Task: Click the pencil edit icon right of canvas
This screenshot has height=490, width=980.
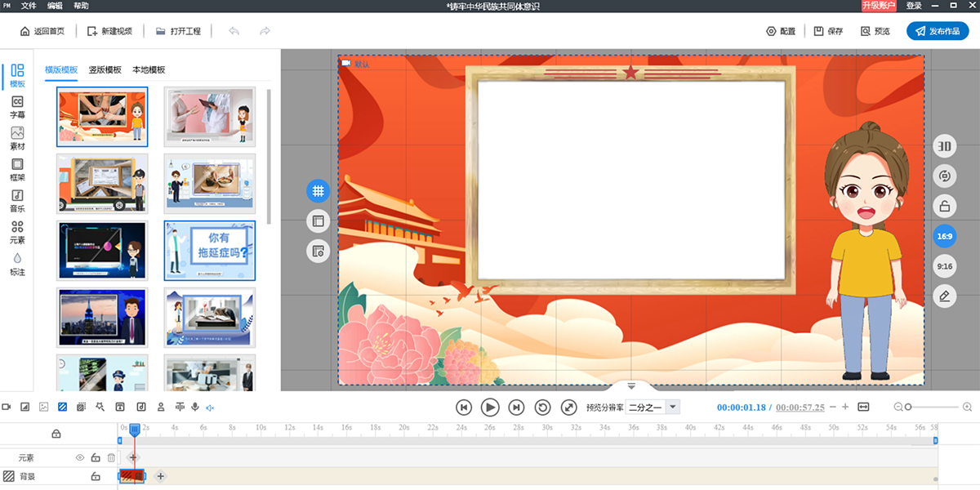Action: pos(945,296)
